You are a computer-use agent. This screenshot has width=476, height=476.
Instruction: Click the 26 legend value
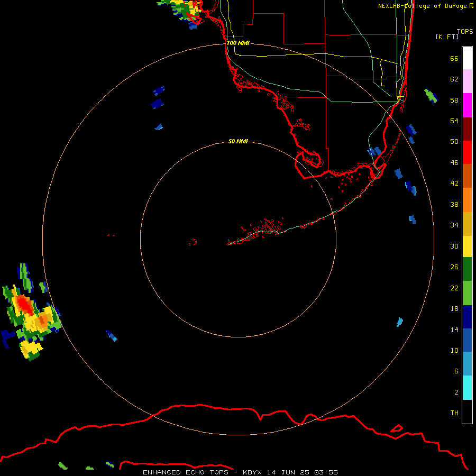[454, 267]
